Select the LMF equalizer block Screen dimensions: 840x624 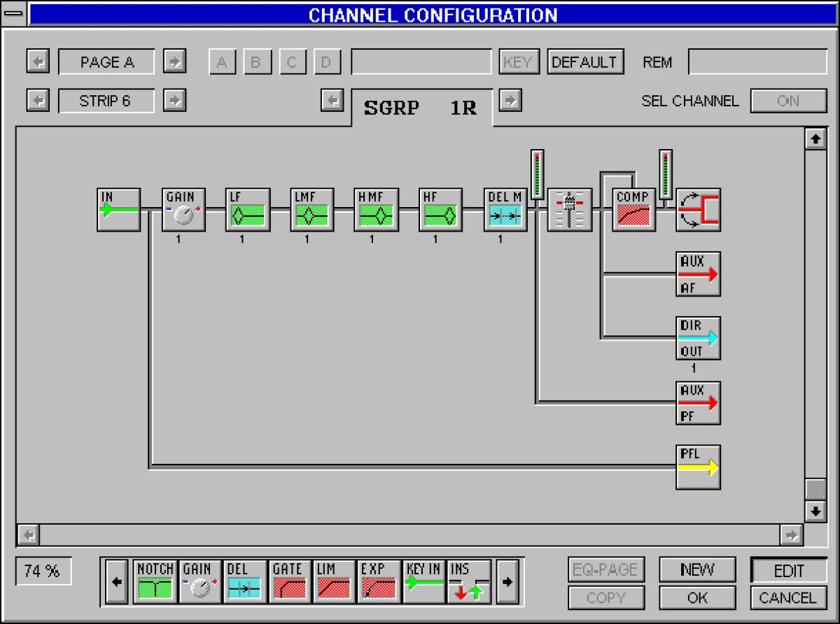click(x=312, y=209)
